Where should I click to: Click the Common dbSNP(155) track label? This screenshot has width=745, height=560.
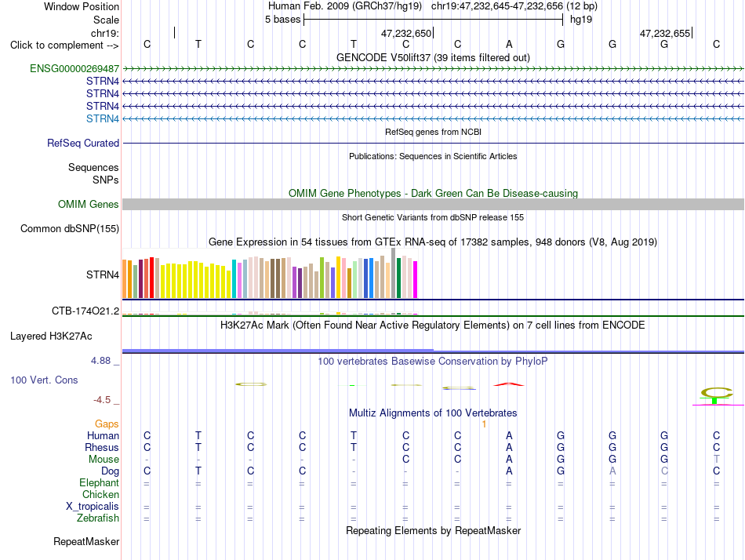click(x=70, y=229)
